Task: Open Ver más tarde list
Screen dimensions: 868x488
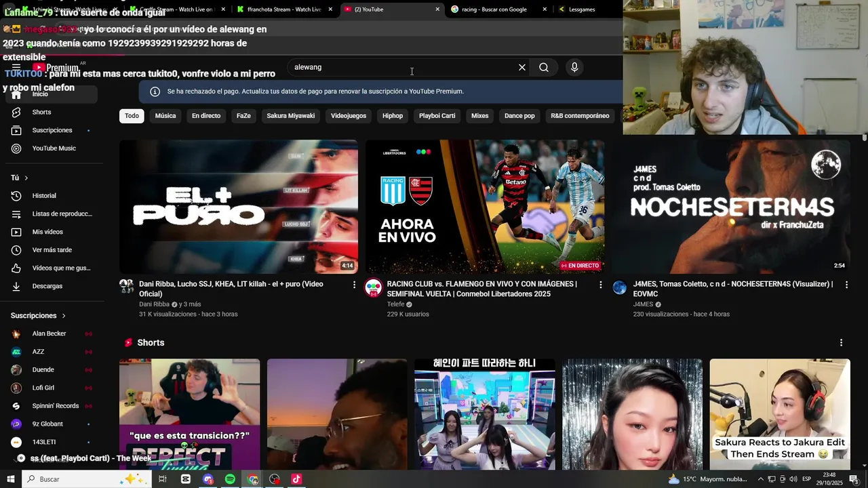Action: coord(52,250)
